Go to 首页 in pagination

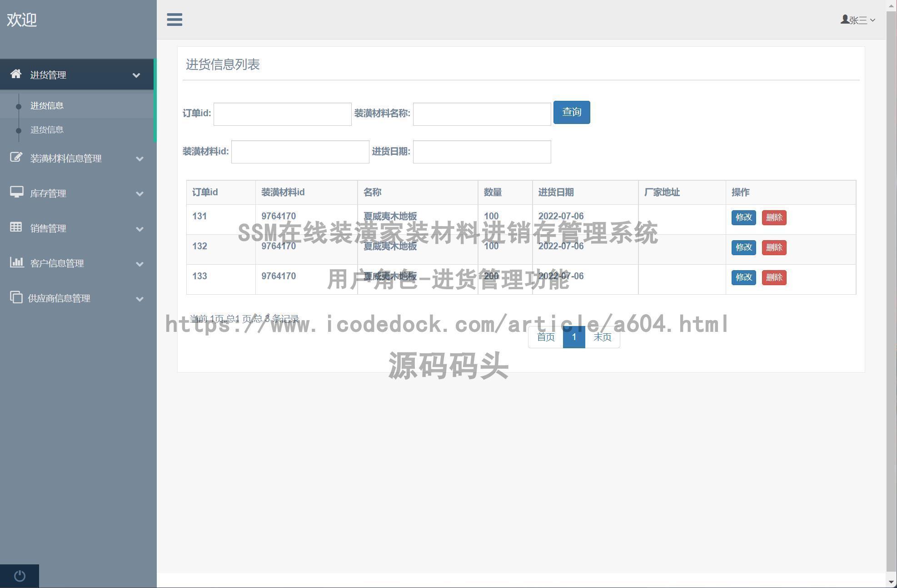click(x=545, y=337)
